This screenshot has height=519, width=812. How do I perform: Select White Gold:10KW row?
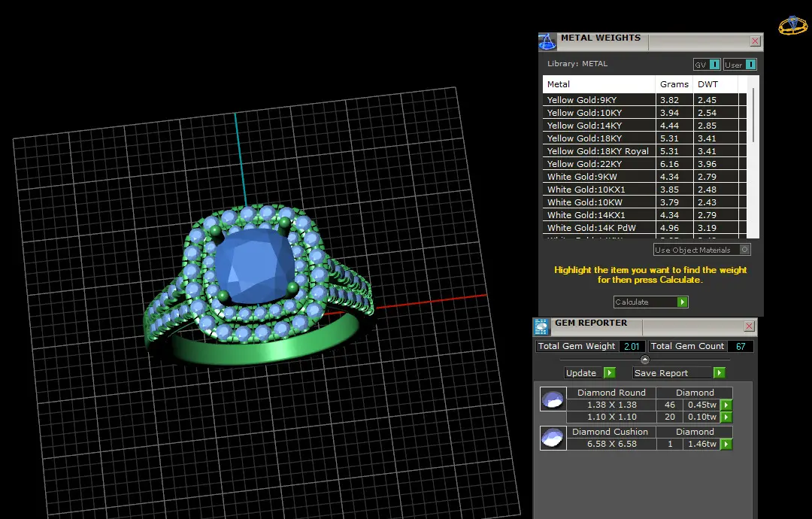[645, 202]
